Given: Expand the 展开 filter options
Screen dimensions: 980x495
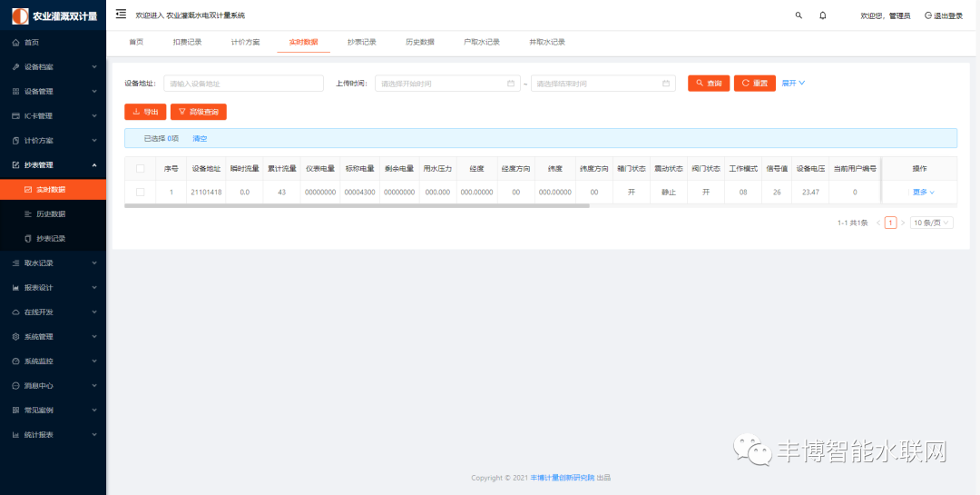Looking at the screenshot, I should pyautogui.click(x=794, y=83).
